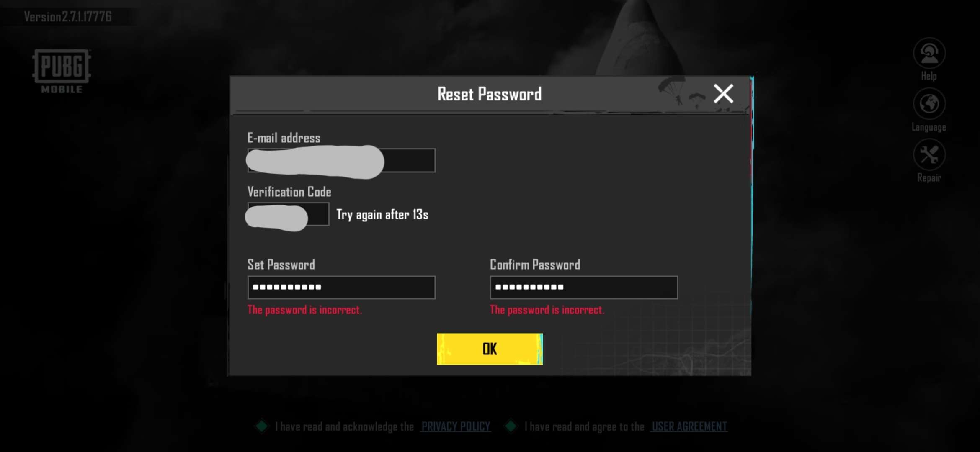Click the Help label under headset

click(x=929, y=76)
